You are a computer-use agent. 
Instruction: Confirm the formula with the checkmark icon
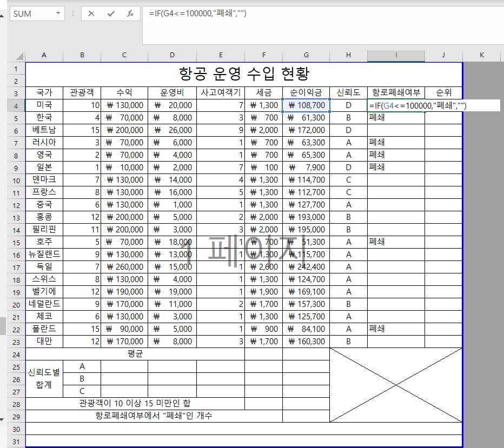111,14
